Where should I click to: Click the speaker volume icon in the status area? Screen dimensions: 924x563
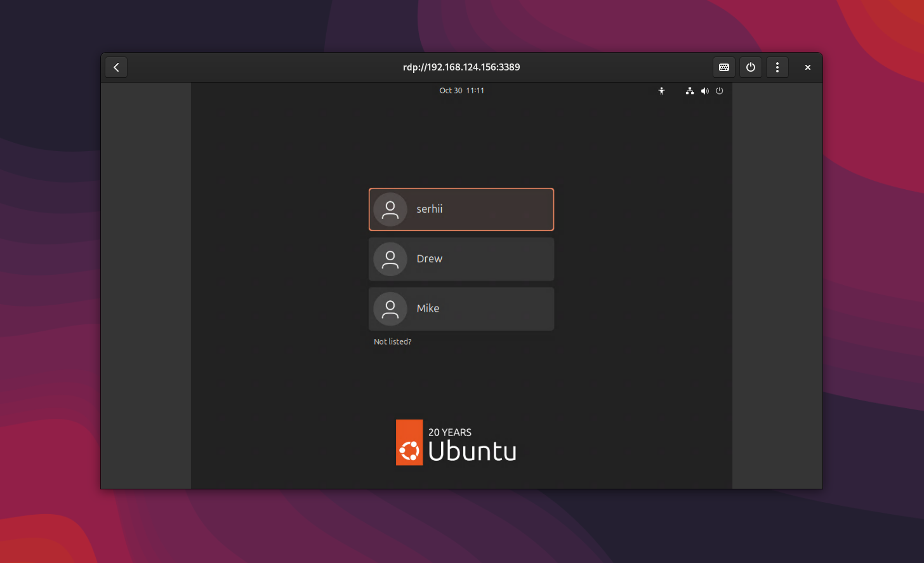pos(704,91)
